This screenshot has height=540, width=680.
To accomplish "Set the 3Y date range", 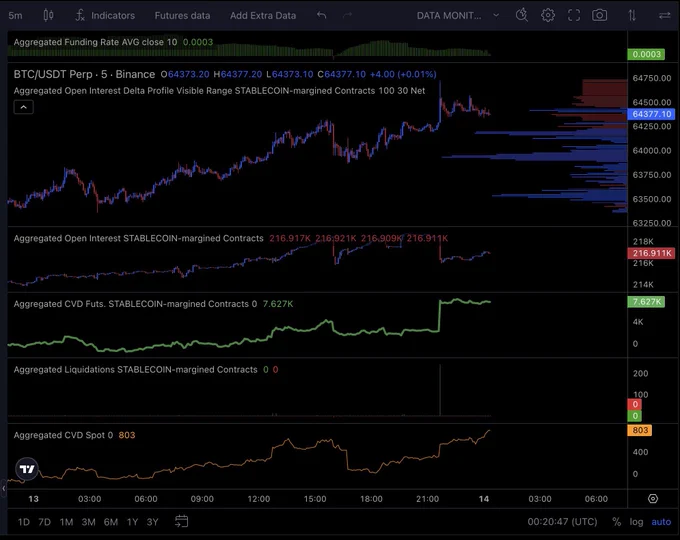I will [x=152, y=522].
